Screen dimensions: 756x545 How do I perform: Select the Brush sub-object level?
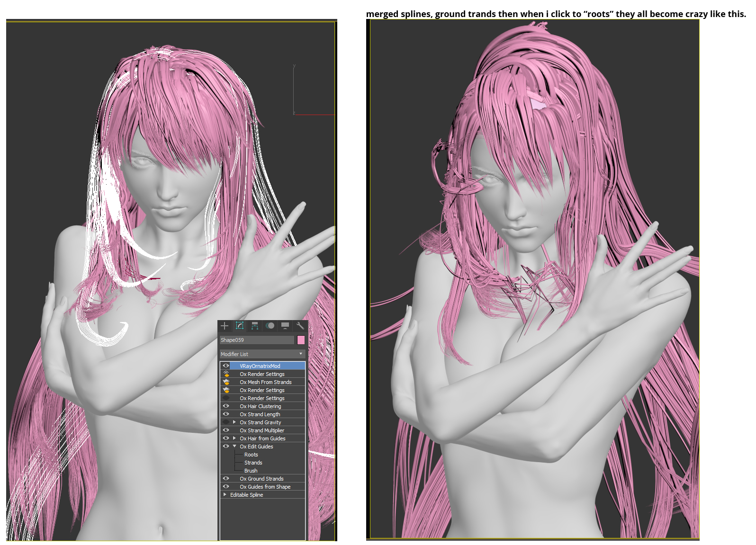coord(251,471)
